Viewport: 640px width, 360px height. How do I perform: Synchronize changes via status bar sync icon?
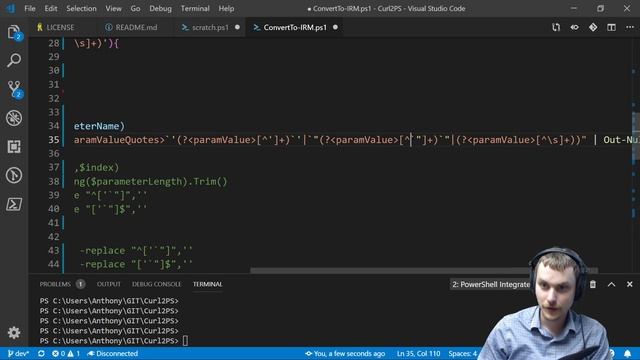click(x=41, y=353)
